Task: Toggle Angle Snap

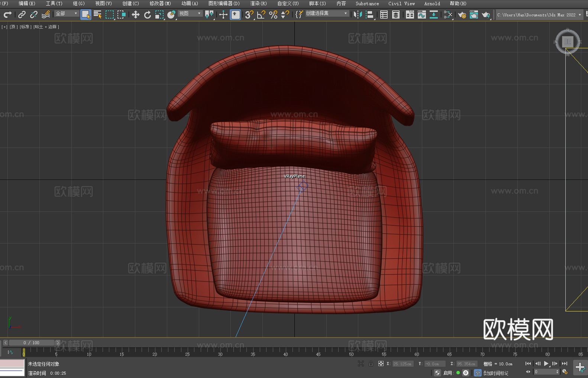Action: point(261,14)
